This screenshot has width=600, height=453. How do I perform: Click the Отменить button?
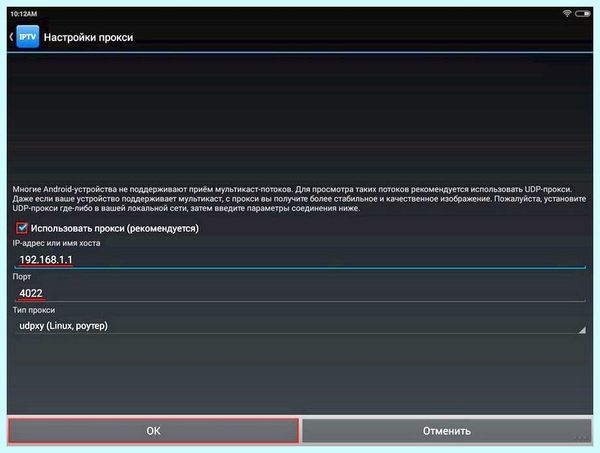pyautogui.click(x=447, y=431)
